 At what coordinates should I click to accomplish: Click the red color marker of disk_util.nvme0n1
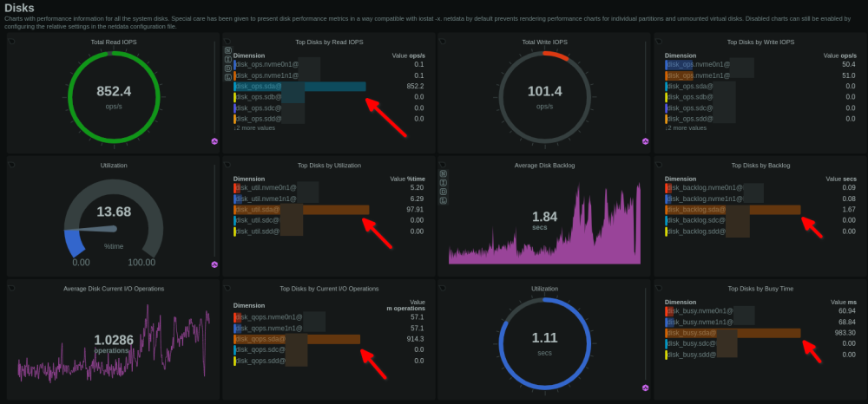pos(234,187)
